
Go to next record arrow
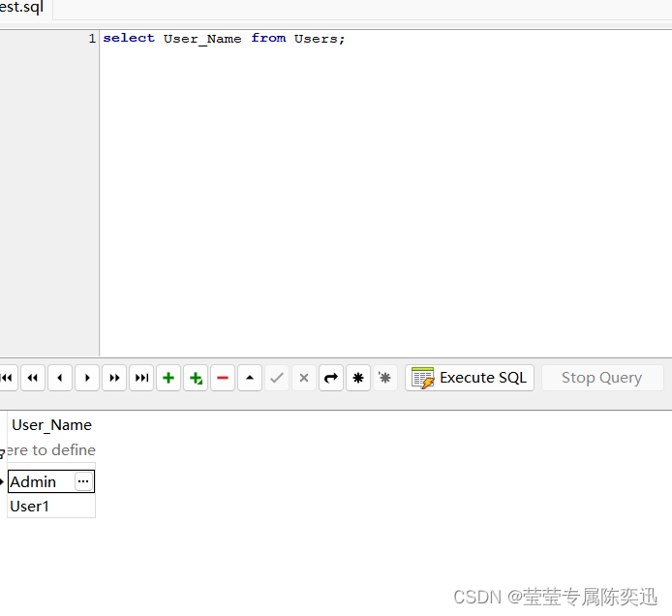[87, 378]
